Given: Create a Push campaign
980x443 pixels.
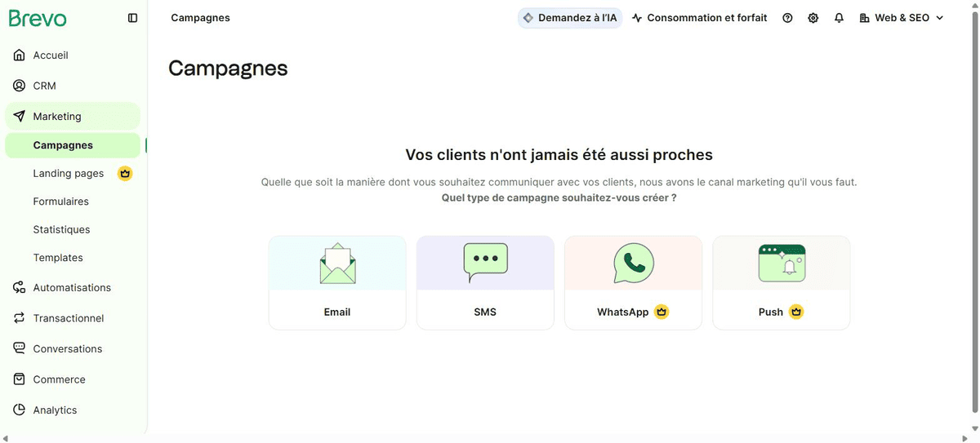Looking at the screenshot, I should (782, 283).
